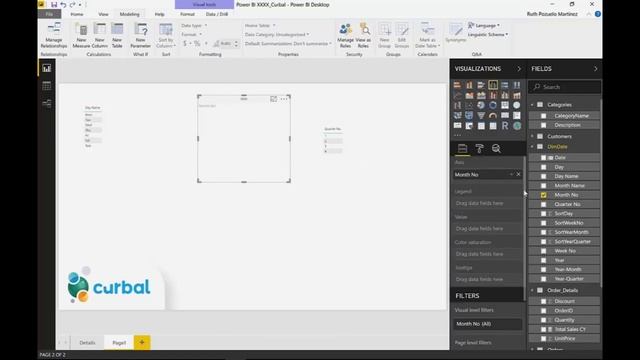Check the Week No field
Screen dimensions: 640x360
[x=543, y=251]
